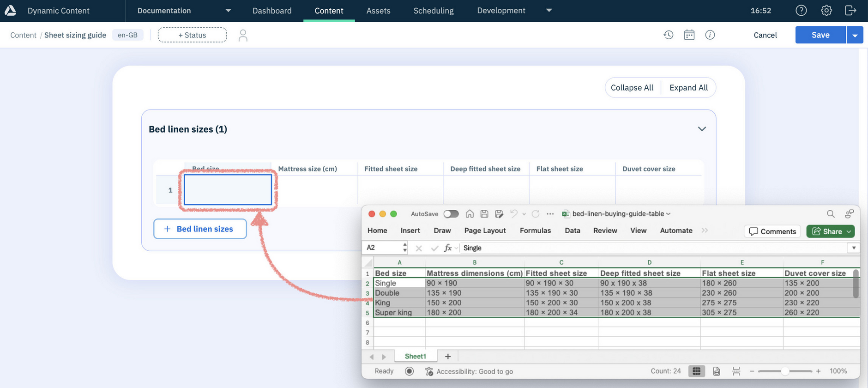The image size is (868, 388).
Task: Click the help question mark icon
Action: click(x=801, y=11)
